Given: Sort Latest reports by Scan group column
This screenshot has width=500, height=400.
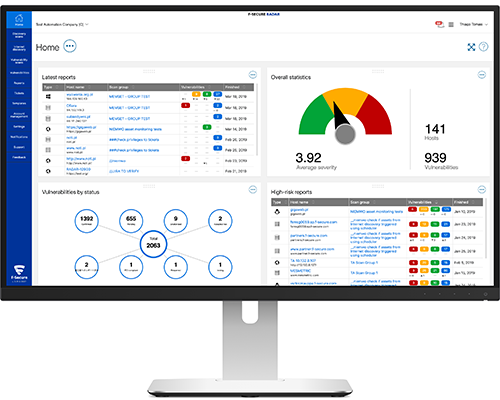Looking at the screenshot, I should [x=144, y=87].
